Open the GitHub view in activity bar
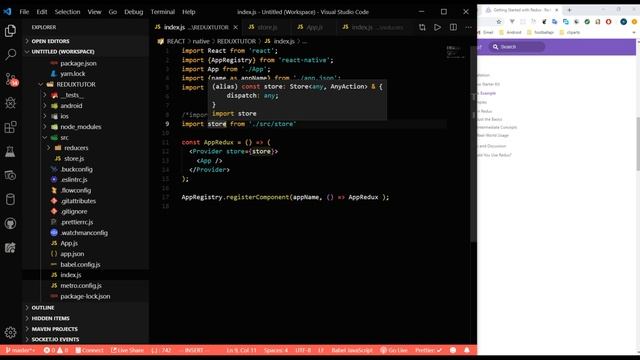640x360 pixels. (10, 223)
